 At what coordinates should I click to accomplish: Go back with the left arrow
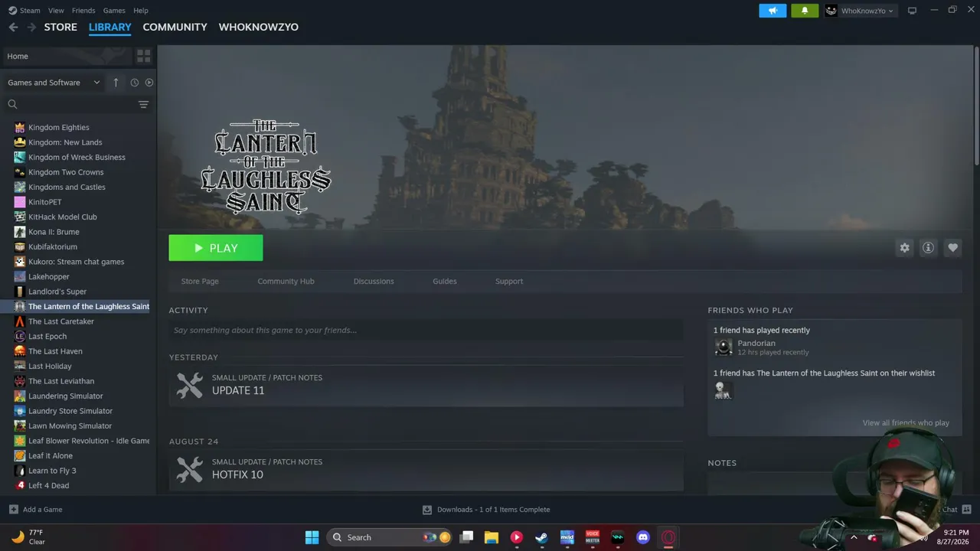tap(13, 27)
